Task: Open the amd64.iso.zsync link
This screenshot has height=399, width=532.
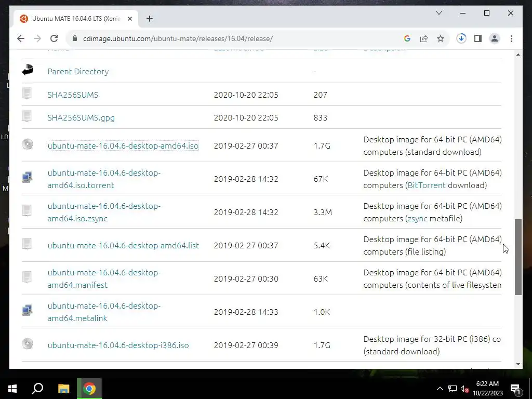Action: [104, 212]
